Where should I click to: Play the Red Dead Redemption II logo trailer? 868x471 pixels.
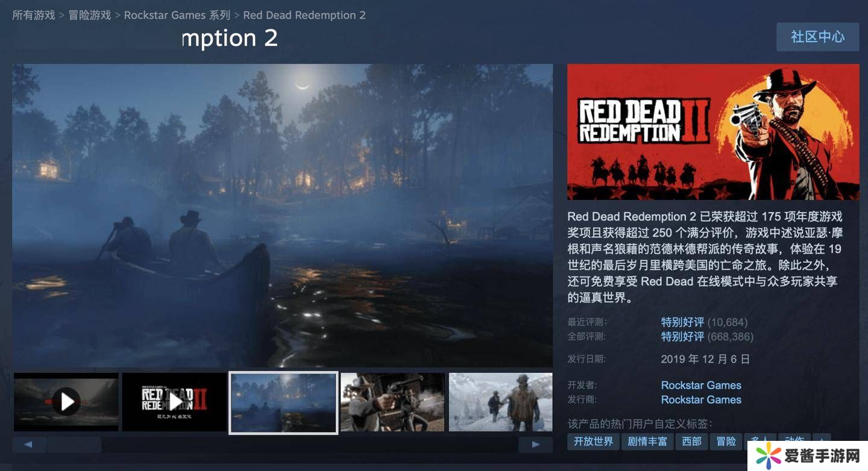coord(174,402)
